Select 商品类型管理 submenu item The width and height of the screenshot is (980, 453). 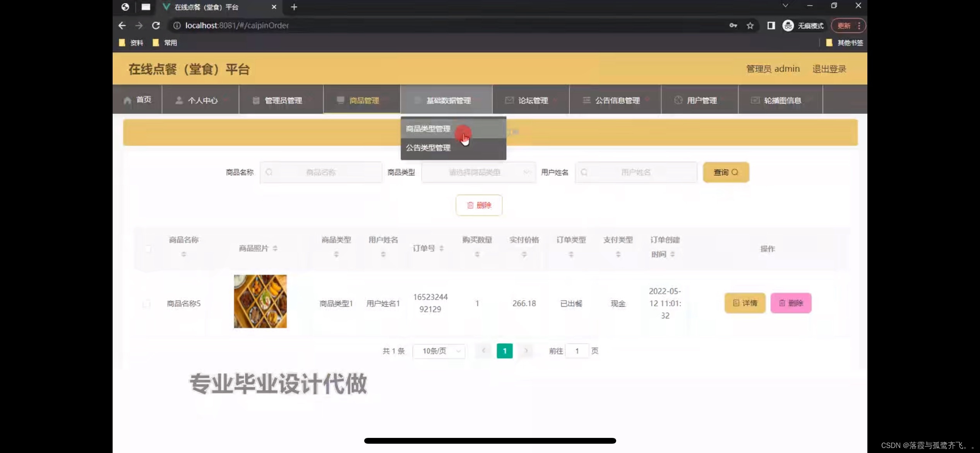[x=453, y=129]
